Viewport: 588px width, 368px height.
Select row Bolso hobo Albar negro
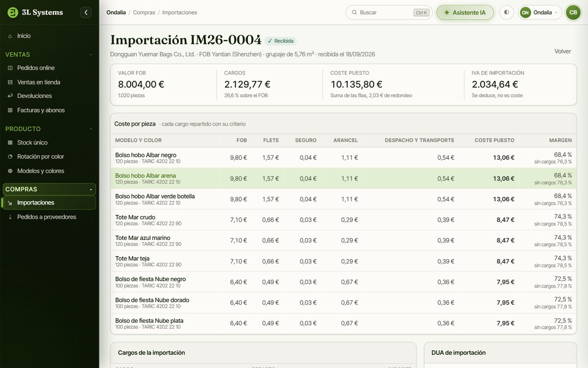(x=343, y=158)
